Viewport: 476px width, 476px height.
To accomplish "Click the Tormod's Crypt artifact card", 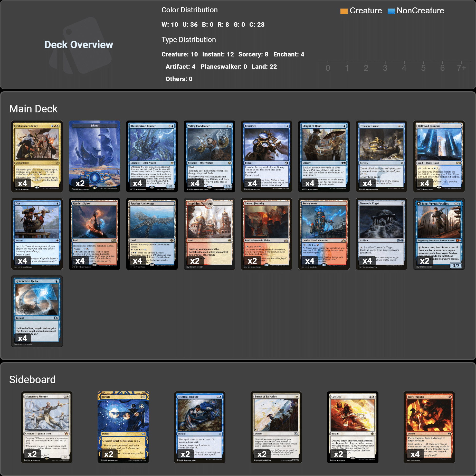I will pos(382,234).
